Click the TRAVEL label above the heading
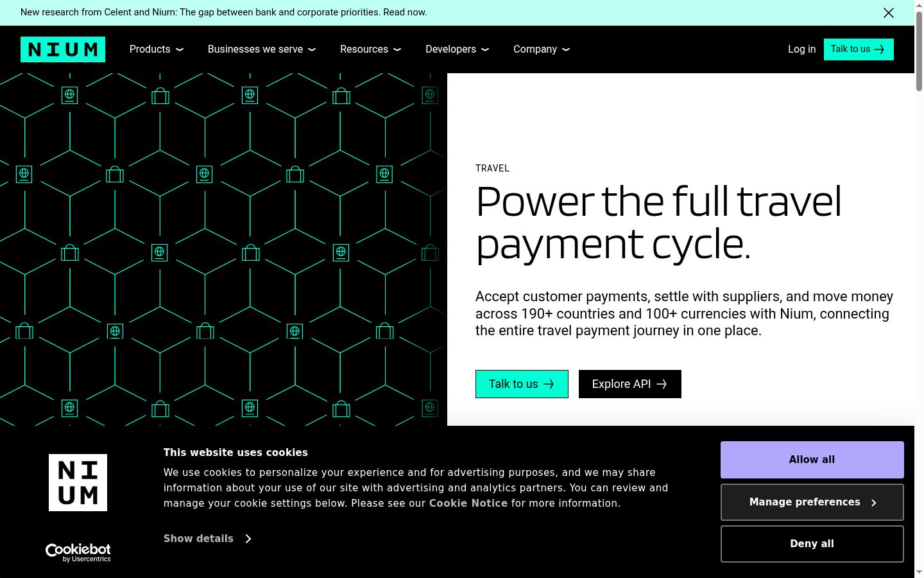 (493, 168)
